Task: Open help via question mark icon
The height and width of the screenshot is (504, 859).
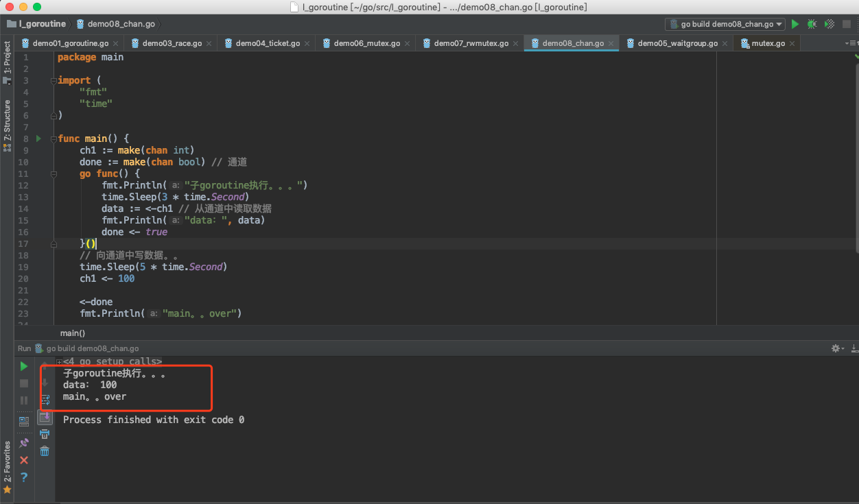Action: pos(24,477)
